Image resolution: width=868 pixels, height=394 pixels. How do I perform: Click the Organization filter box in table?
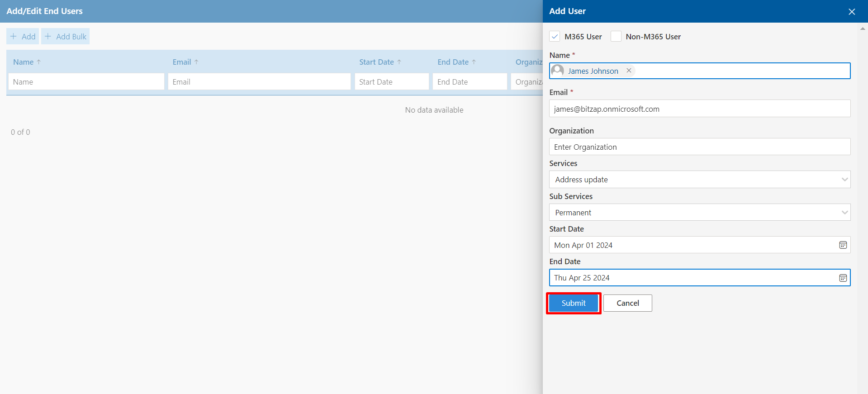pos(527,82)
